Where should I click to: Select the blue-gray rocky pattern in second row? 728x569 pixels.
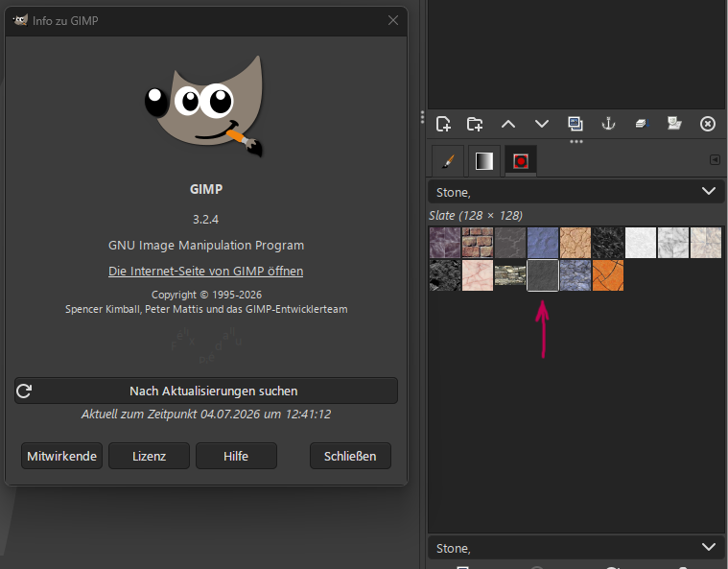point(575,275)
